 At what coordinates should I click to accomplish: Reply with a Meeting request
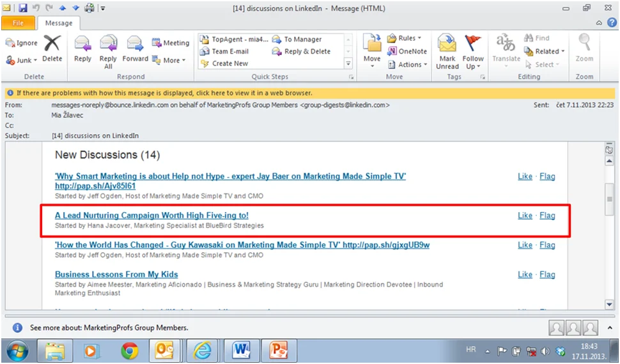coord(171,43)
